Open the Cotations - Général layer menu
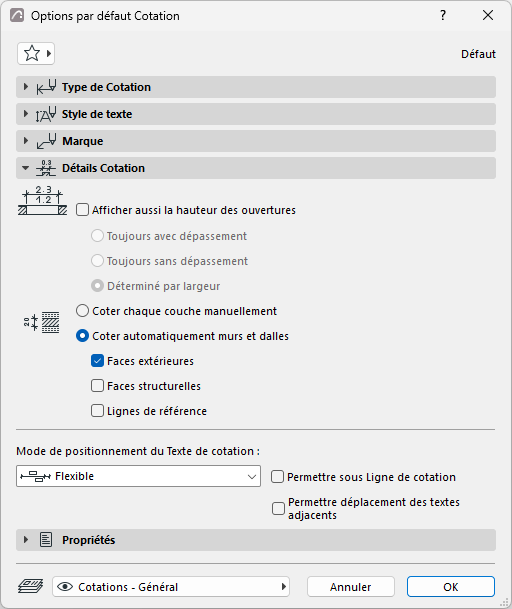This screenshot has width=512, height=609. point(171,586)
